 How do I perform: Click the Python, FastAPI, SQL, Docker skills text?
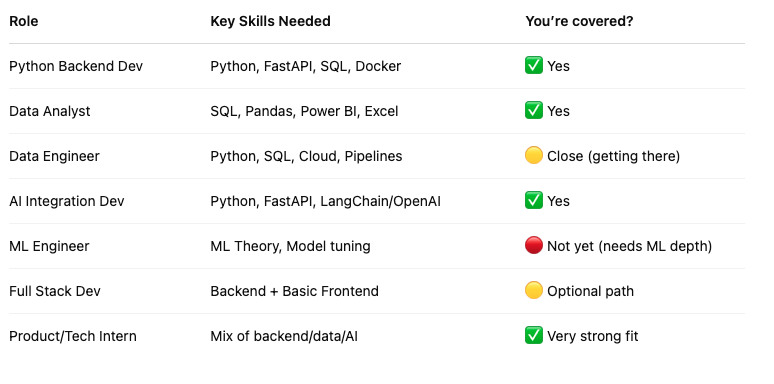[x=306, y=66]
